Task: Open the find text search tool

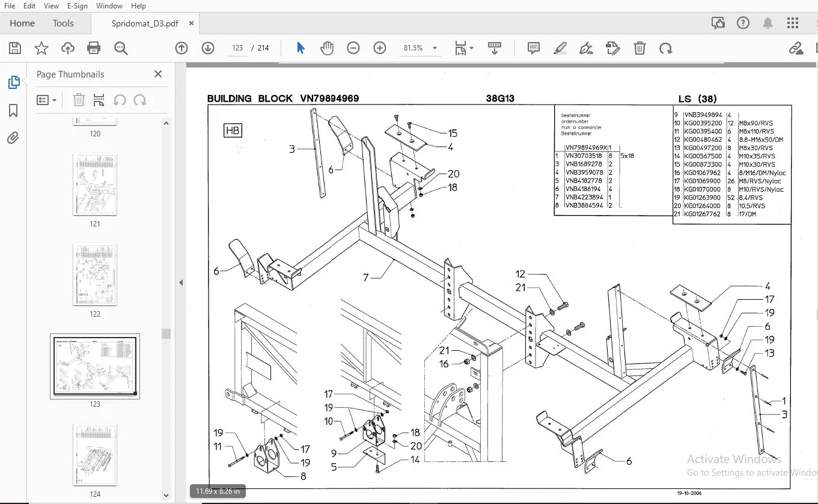Action: [121, 48]
